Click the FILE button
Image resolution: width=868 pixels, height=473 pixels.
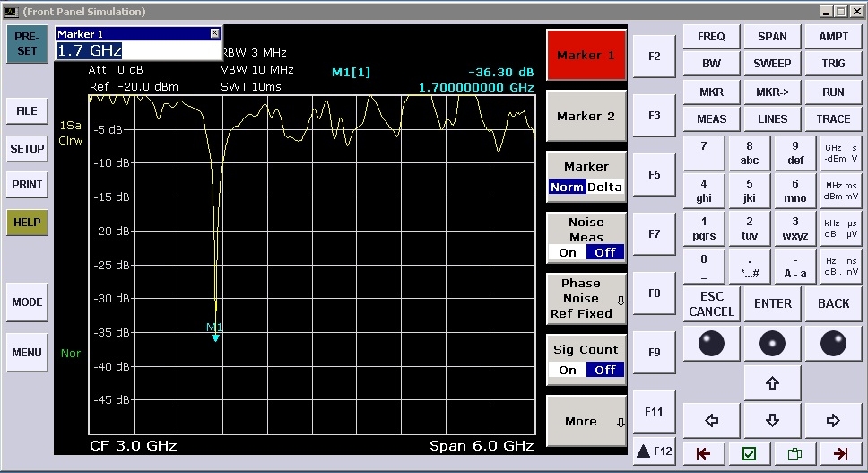coord(27,110)
